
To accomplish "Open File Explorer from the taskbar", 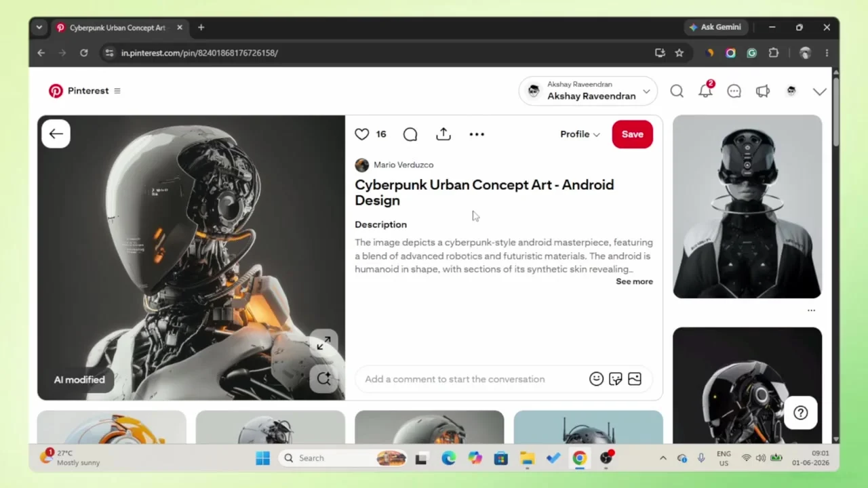I will (x=528, y=458).
